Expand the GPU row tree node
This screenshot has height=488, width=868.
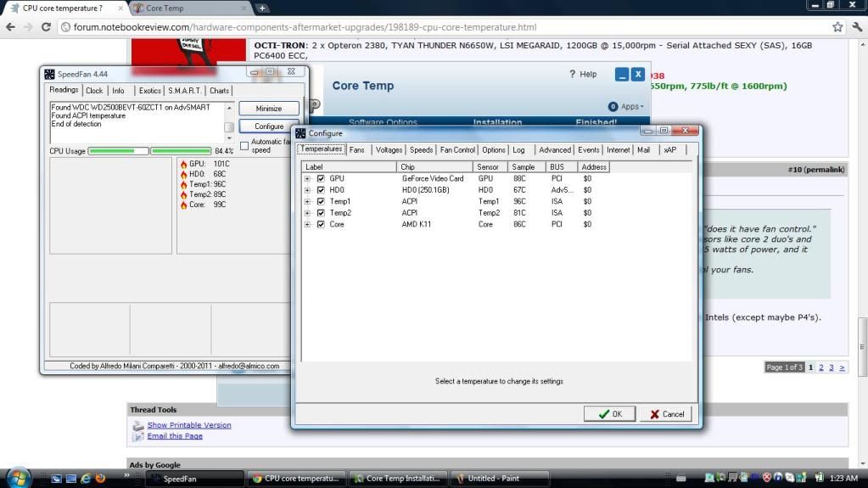click(307, 178)
